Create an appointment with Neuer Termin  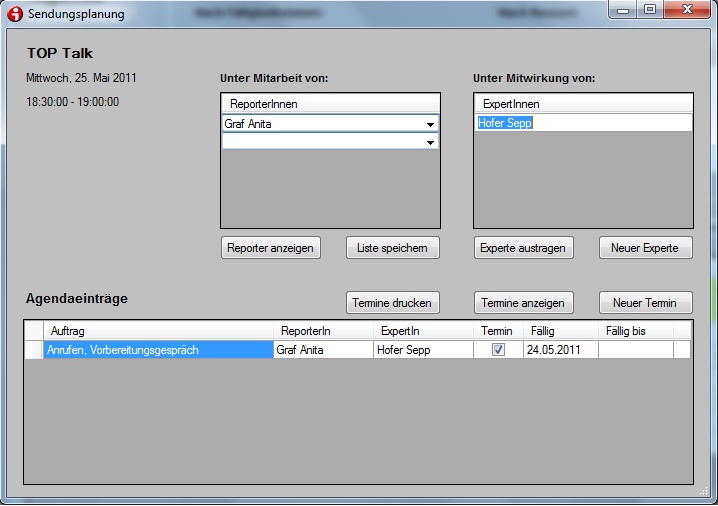pyautogui.click(x=645, y=303)
